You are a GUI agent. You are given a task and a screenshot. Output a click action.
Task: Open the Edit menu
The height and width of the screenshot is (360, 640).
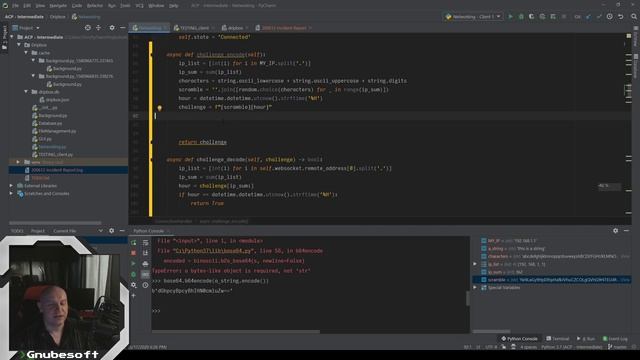(27, 6)
